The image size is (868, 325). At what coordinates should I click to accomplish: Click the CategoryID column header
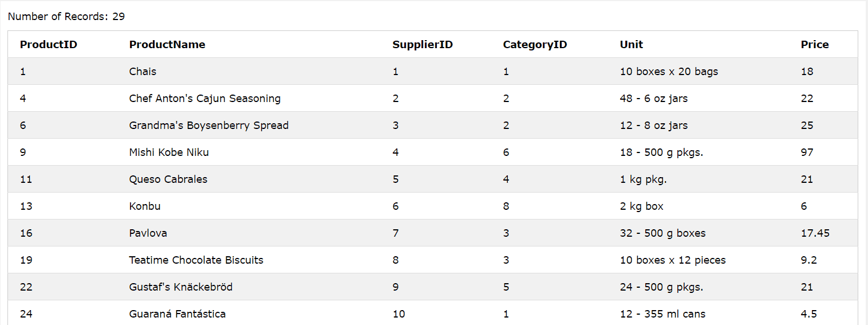[535, 45]
